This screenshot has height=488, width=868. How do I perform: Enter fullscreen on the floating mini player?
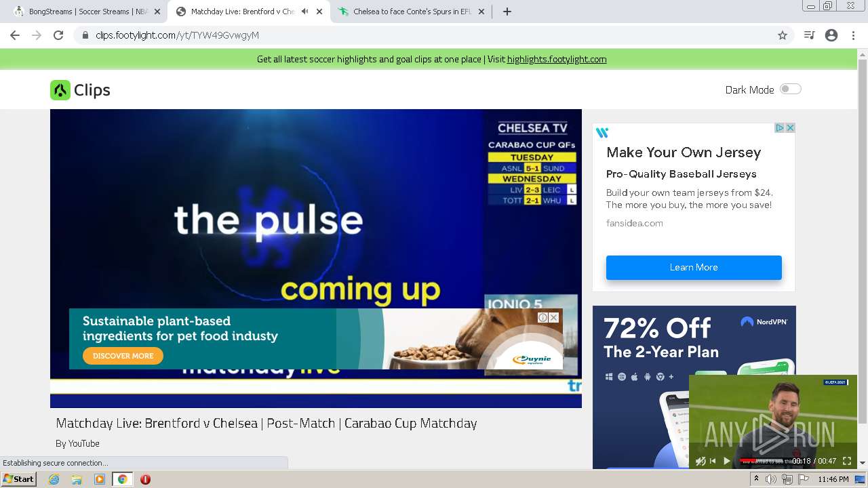(x=847, y=461)
